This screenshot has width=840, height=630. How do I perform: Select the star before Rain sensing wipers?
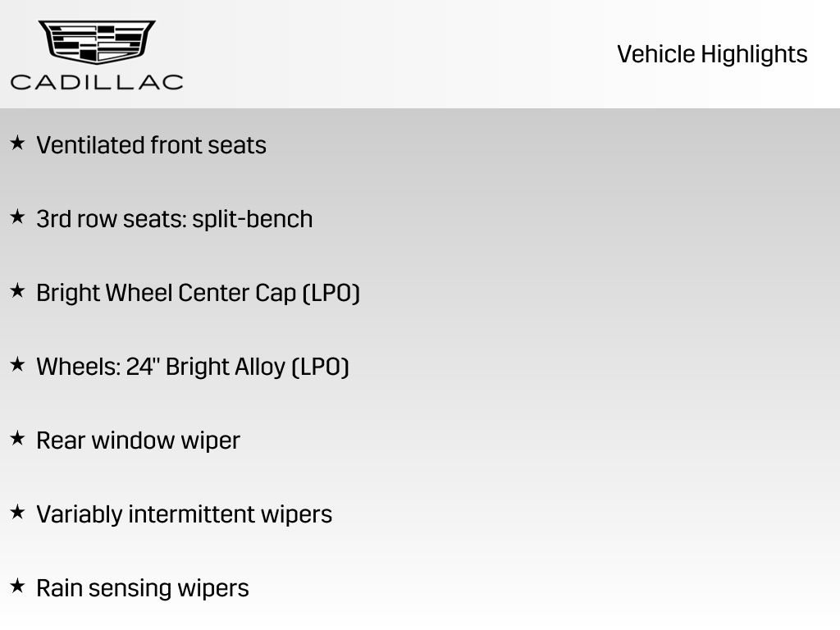tap(17, 587)
